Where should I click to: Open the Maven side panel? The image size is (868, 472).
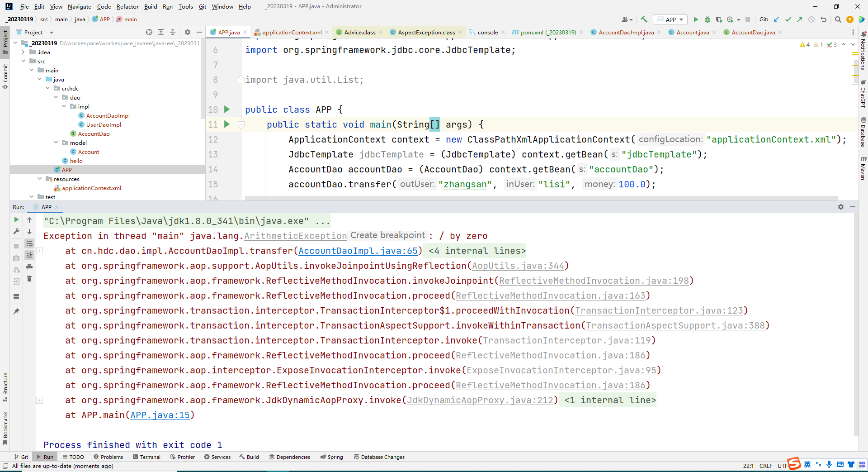coord(863,168)
